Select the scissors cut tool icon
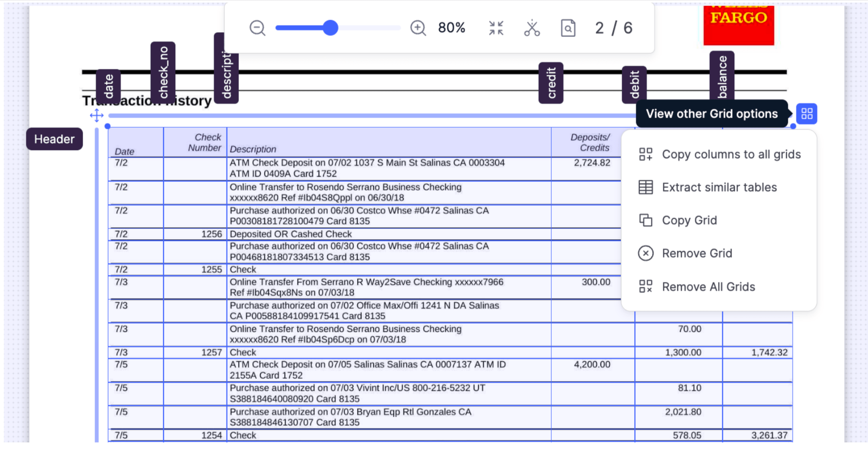 (532, 28)
